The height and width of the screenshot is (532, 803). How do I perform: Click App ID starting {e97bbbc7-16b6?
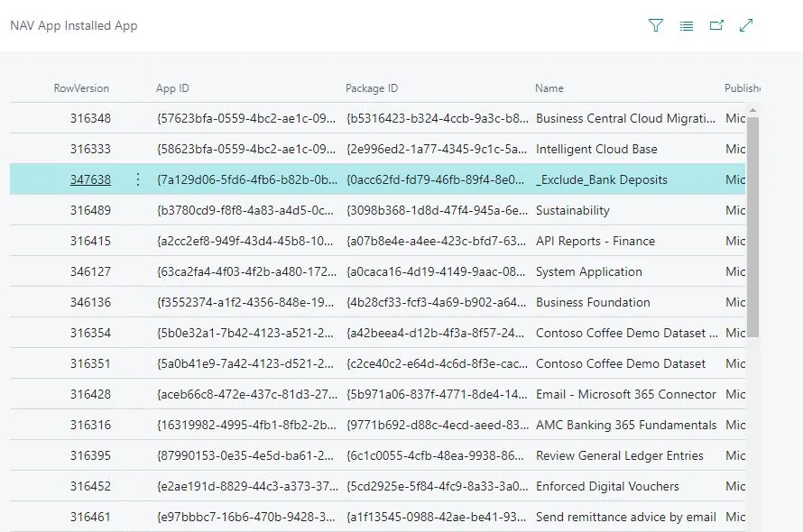245,518
